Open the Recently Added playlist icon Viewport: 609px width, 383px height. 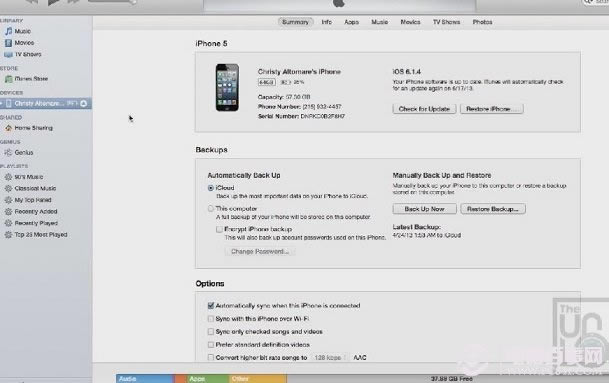[8, 212]
